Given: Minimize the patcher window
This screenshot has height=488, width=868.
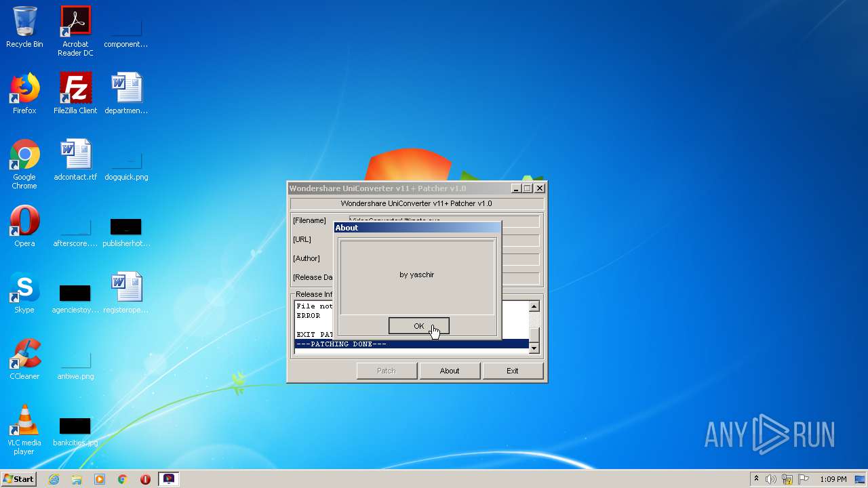Looking at the screenshot, I should [516, 188].
